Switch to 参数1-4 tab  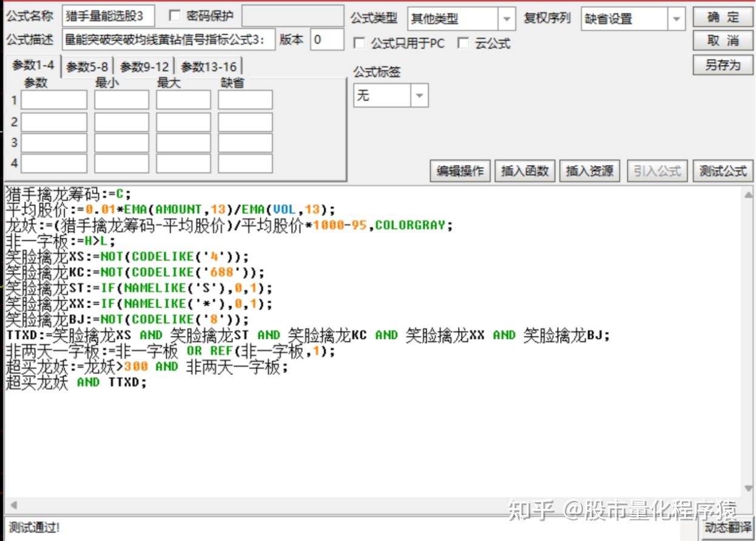click(x=33, y=65)
